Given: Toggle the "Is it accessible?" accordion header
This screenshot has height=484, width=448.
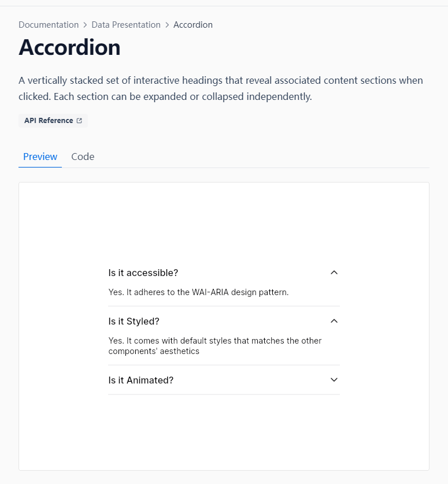Looking at the screenshot, I should [143, 273].
